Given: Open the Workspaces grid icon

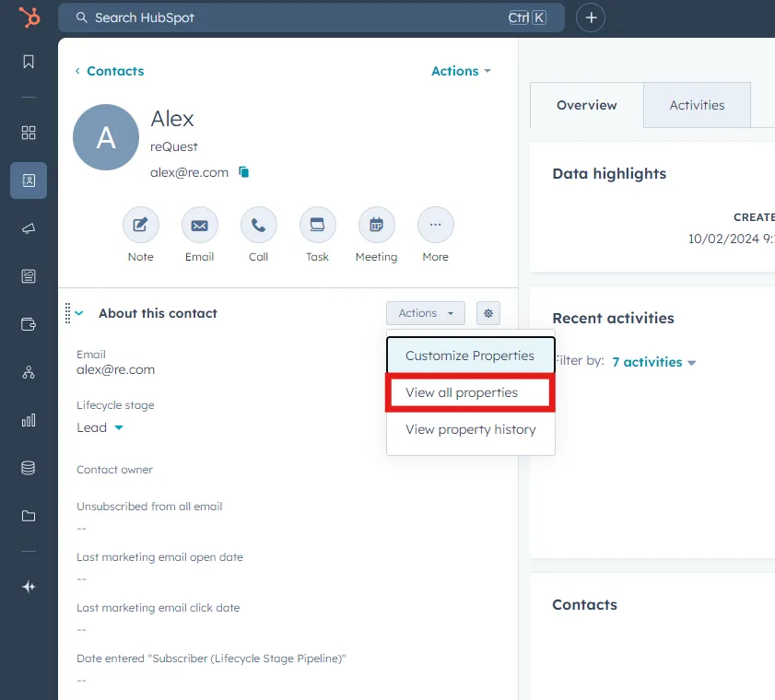Looking at the screenshot, I should (x=29, y=133).
